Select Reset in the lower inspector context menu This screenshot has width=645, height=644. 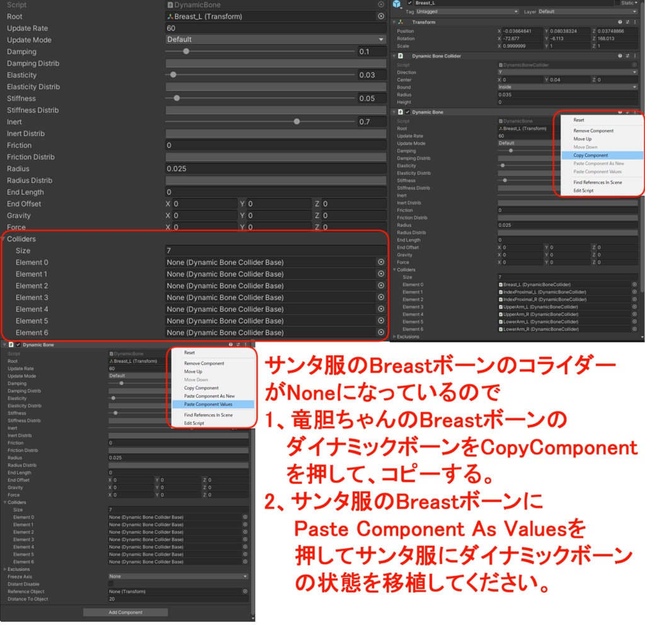click(189, 352)
